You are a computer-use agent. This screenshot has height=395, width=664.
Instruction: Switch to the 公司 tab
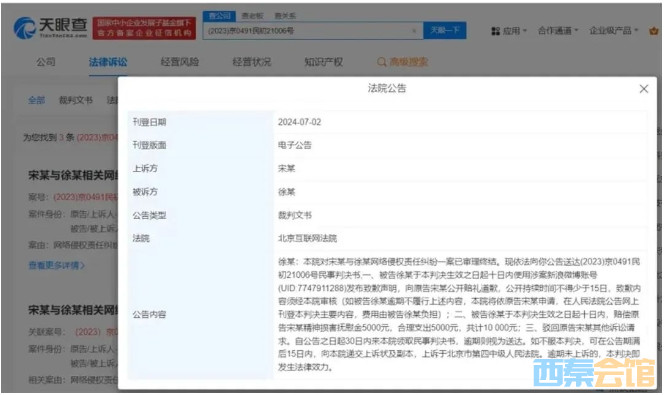(x=46, y=62)
